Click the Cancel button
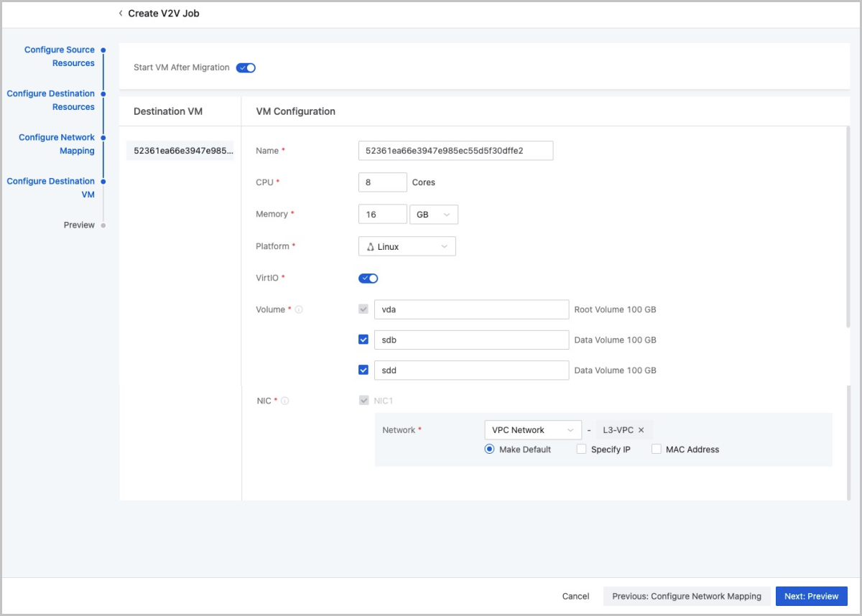This screenshot has width=862, height=616. tap(575, 596)
